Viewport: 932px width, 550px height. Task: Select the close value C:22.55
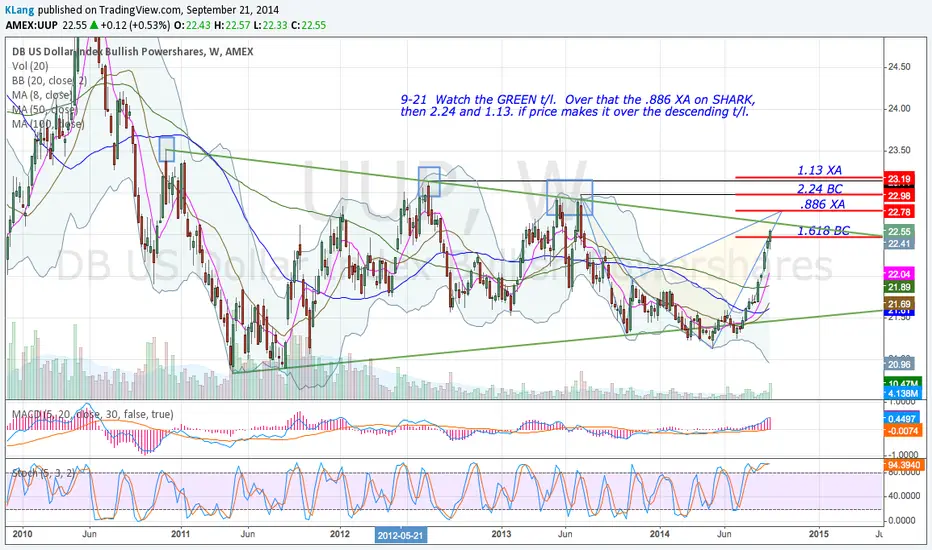coord(307,25)
